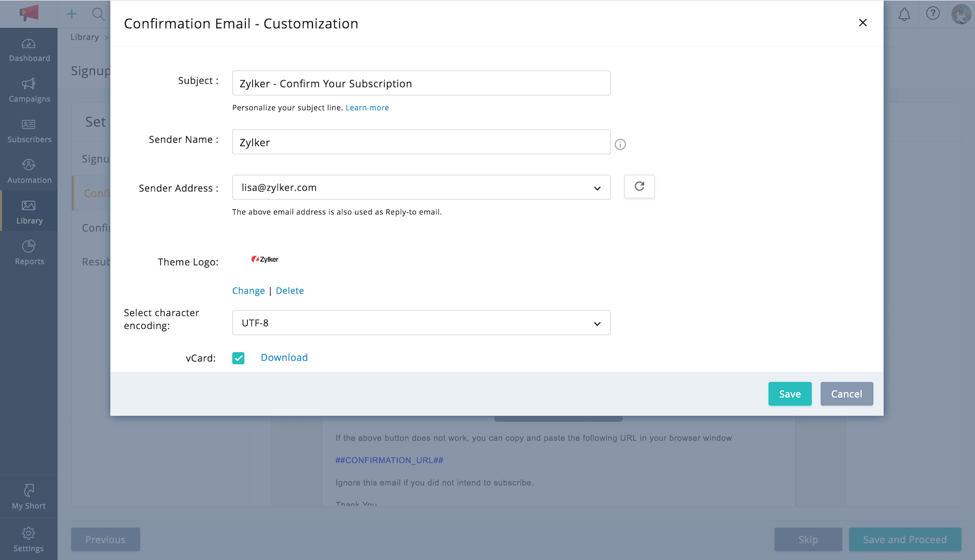Download the vCard file

pyautogui.click(x=284, y=357)
